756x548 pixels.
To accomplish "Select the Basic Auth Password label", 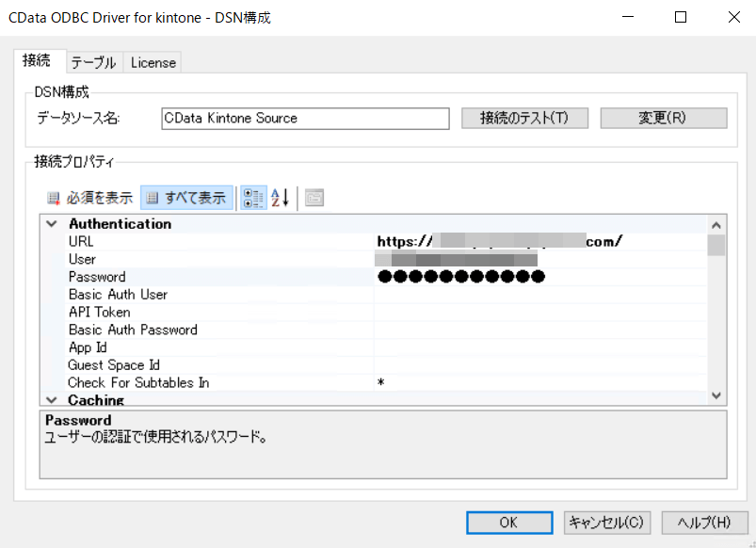I will pos(133,330).
